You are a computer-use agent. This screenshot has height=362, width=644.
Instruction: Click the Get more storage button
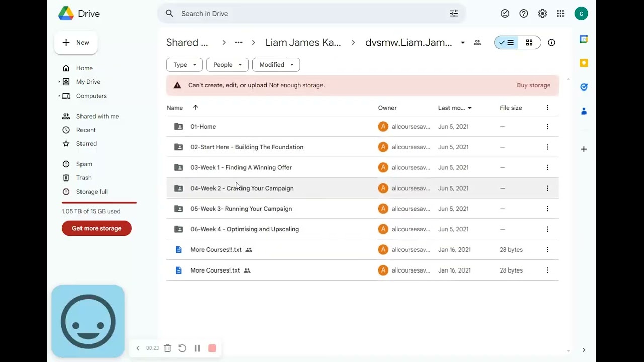coord(97,228)
